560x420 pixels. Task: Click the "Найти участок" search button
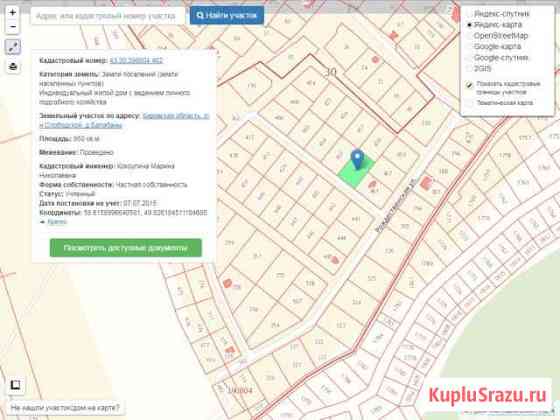click(227, 16)
